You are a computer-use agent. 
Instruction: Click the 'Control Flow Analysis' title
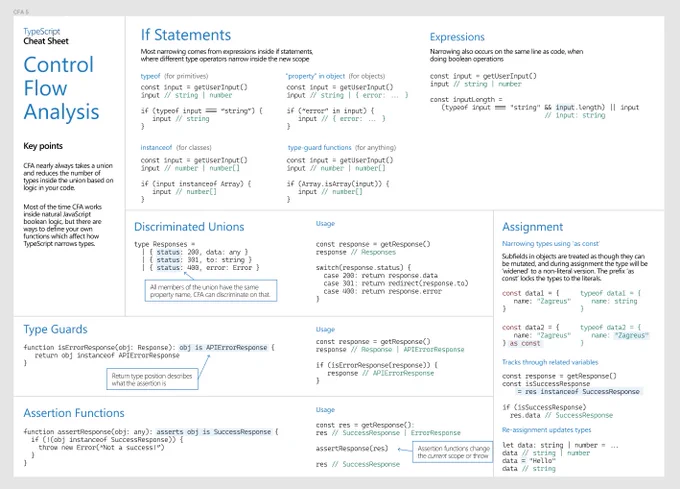(x=61, y=88)
